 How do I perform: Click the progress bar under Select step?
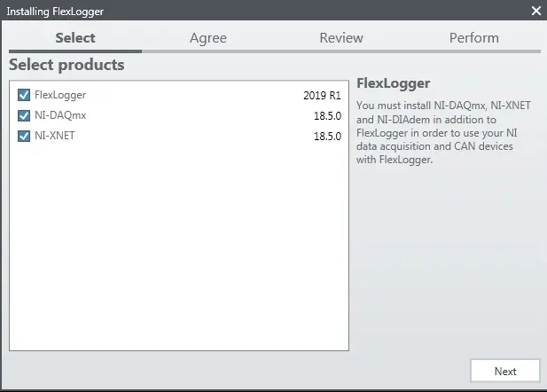[74, 51]
